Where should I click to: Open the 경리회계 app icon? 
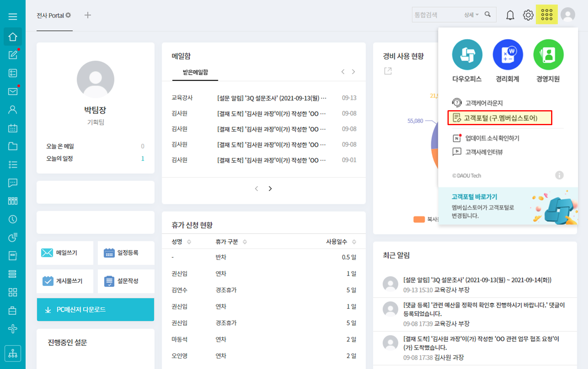(508, 55)
